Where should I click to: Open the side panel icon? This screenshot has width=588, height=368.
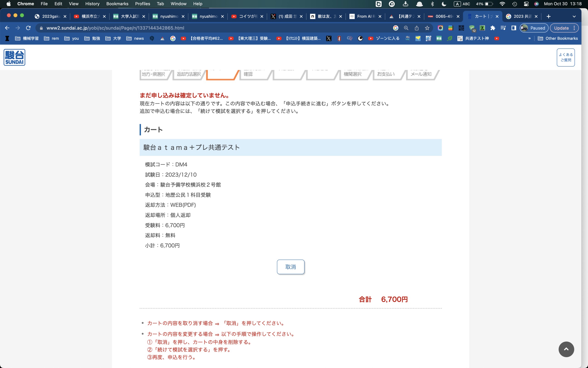tap(514, 28)
